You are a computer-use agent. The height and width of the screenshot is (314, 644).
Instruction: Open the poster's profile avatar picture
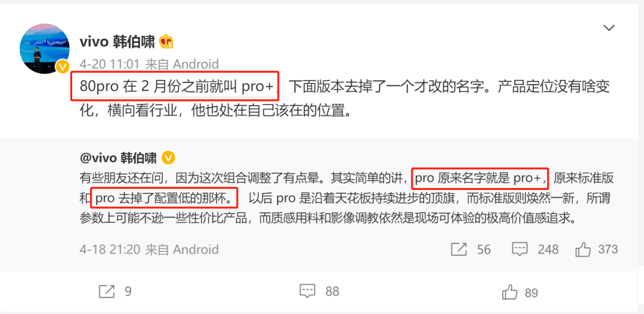point(44,49)
